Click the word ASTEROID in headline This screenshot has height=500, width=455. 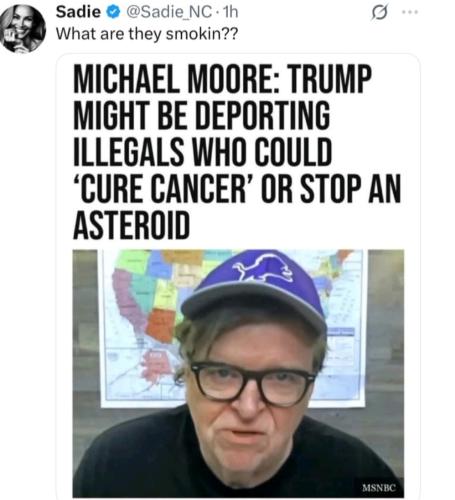pos(131,225)
